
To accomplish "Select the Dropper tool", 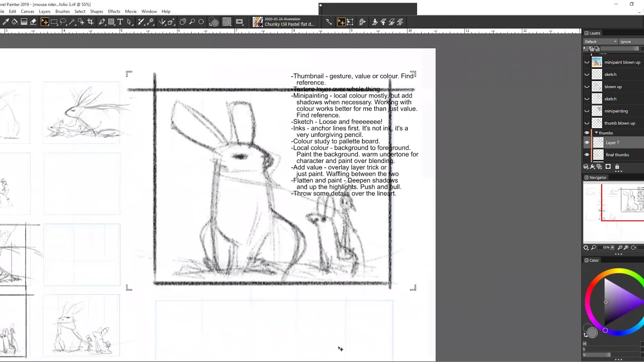I will [x=6, y=22].
